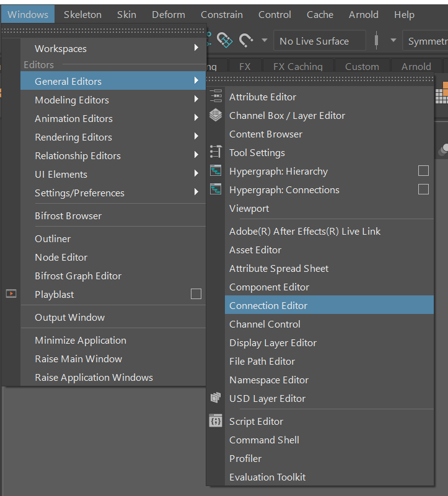
Task: Switch to the FX Caching shelf tab
Action: (x=297, y=66)
